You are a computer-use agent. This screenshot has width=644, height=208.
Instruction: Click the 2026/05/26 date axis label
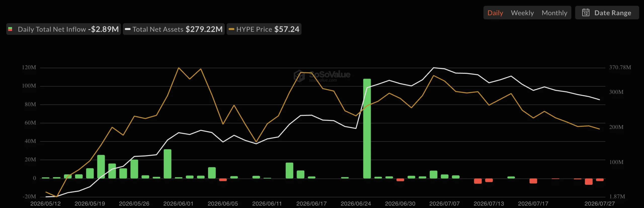click(x=134, y=203)
